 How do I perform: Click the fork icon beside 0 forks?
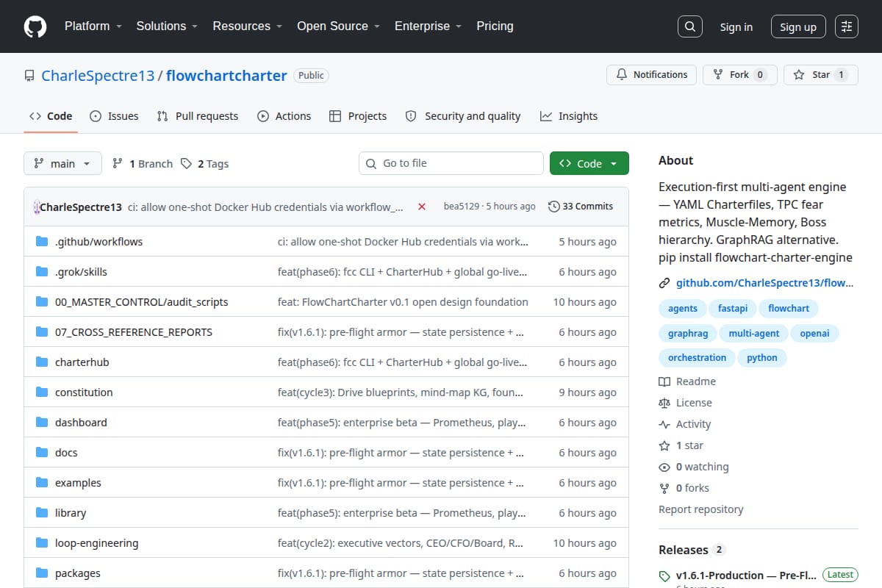[x=664, y=488]
